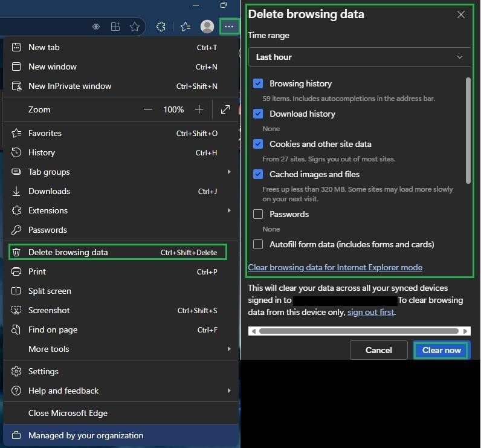
Task: Enable the Passwords checkbox
Action: [258, 214]
